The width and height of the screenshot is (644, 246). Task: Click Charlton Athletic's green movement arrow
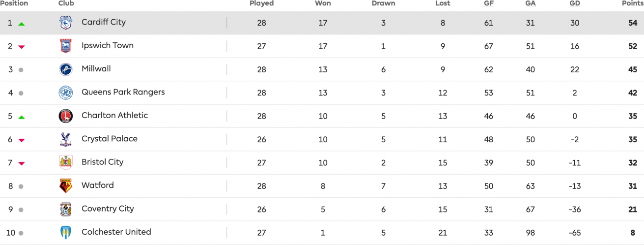point(21,117)
